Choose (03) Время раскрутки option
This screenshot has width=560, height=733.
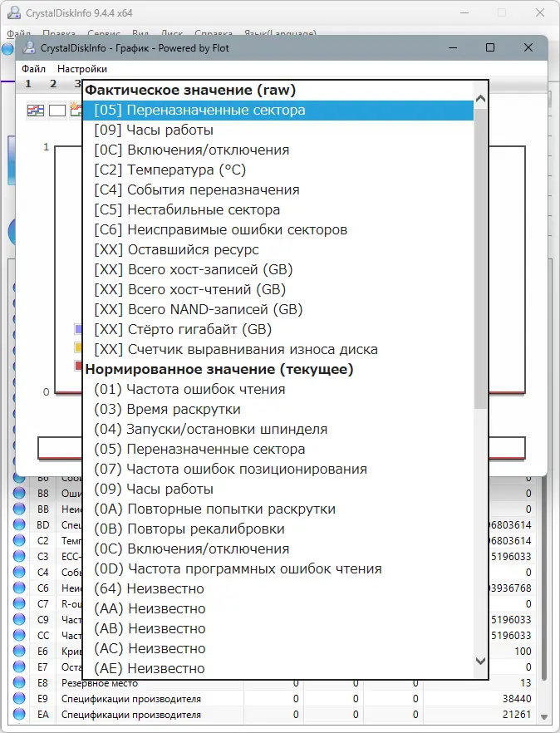pyautogui.click(x=278, y=409)
